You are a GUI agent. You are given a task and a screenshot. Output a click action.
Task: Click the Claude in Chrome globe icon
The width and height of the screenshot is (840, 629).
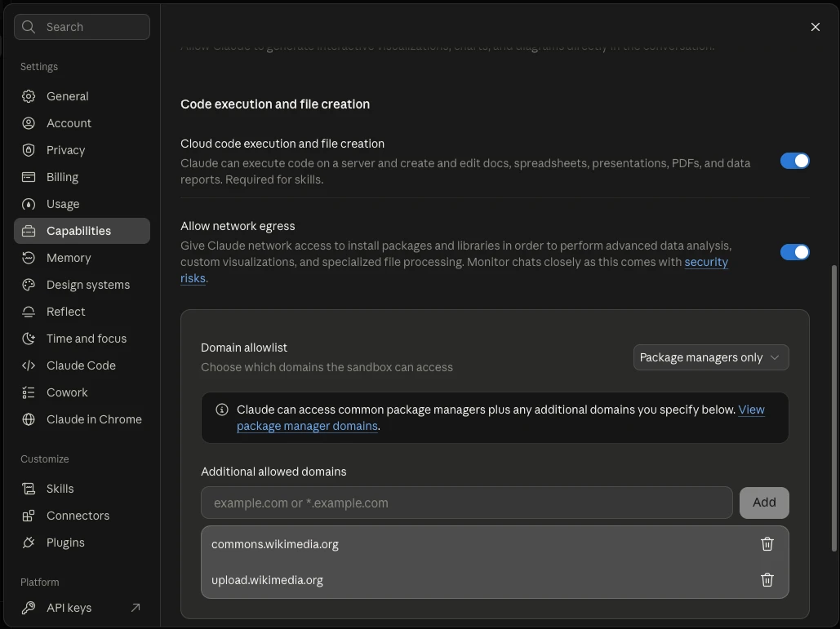29,419
